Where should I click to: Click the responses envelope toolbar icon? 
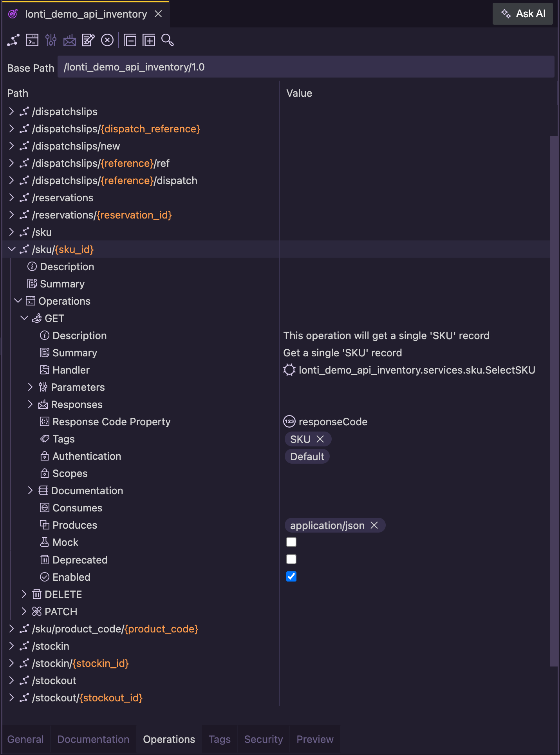70,40
